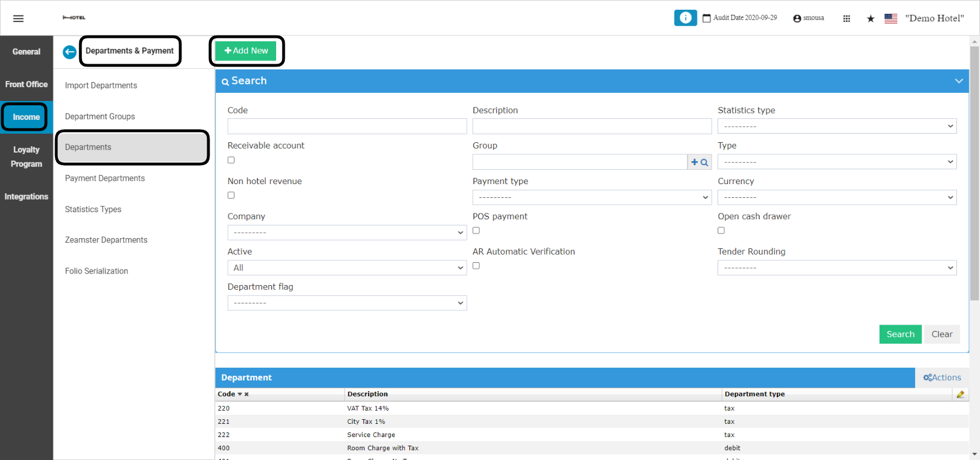Open the Tender Rounding dropdown
Screen dimensions: 980x460
pyautogui.click(x=837, y=268)
